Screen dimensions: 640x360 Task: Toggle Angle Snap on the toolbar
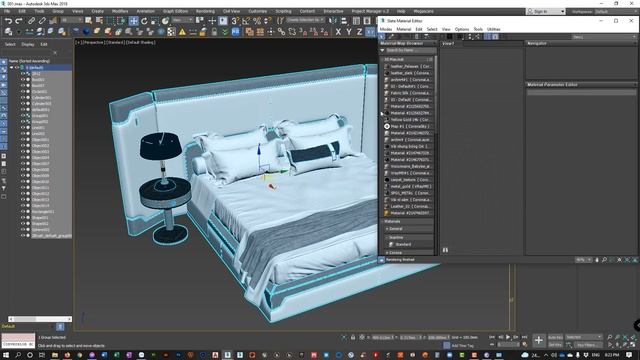[246, 21]
